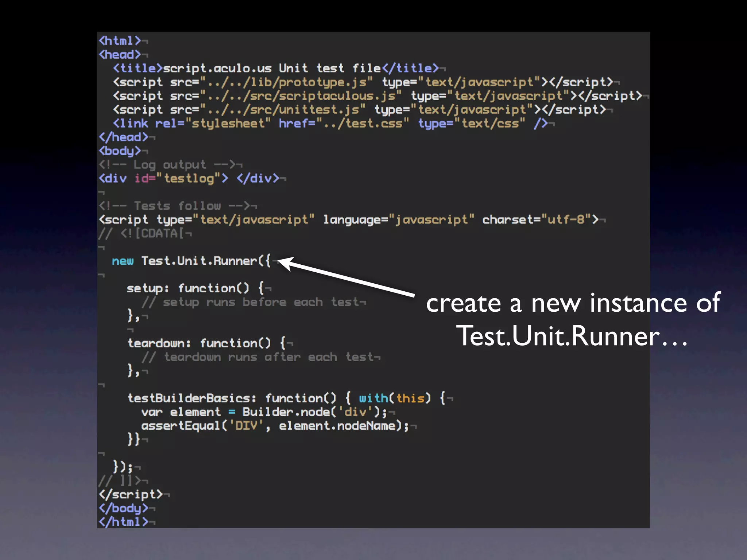Viewport: 747px width, 560px height.
Task: Click the '// ]]>' comment line
Action: click(120, 481)
